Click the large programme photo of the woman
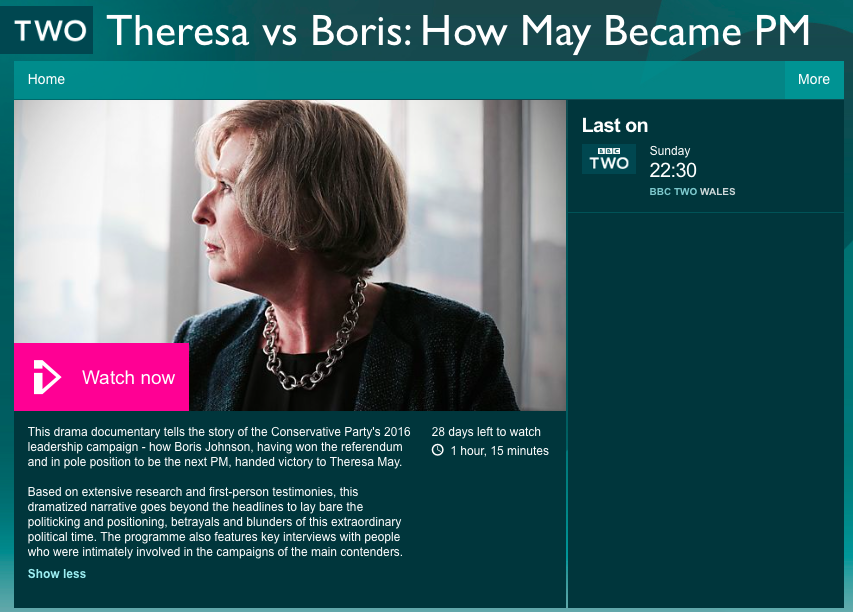853x612 pixels. click(x=290, y=255)
